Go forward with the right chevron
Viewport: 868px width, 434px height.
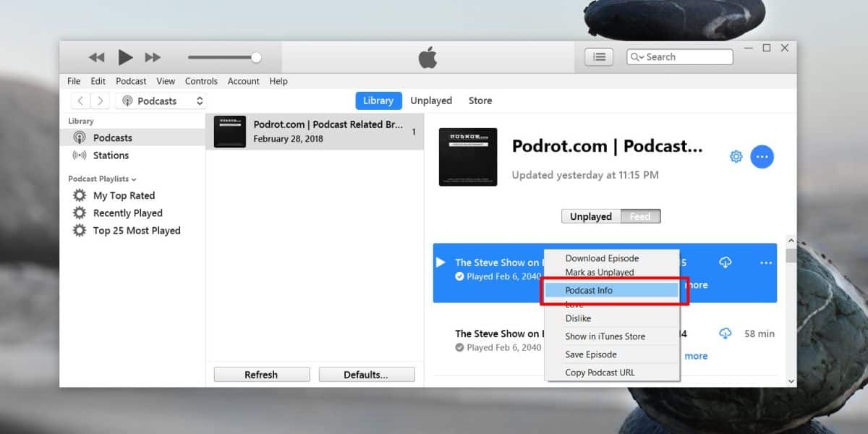tap(101, 101)
